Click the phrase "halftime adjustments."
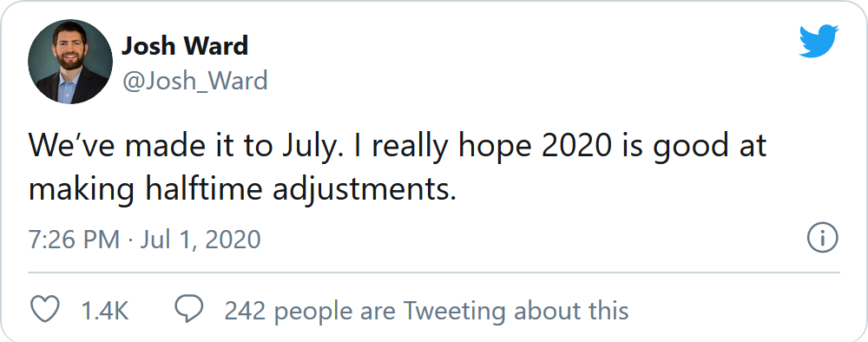 [x=301, y=190]
